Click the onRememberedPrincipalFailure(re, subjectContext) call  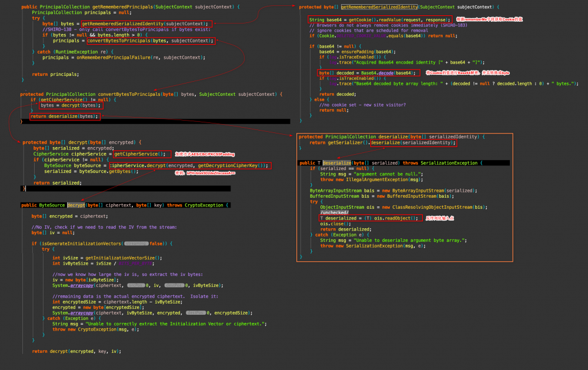pyautogui.click(x=141, y=58)
